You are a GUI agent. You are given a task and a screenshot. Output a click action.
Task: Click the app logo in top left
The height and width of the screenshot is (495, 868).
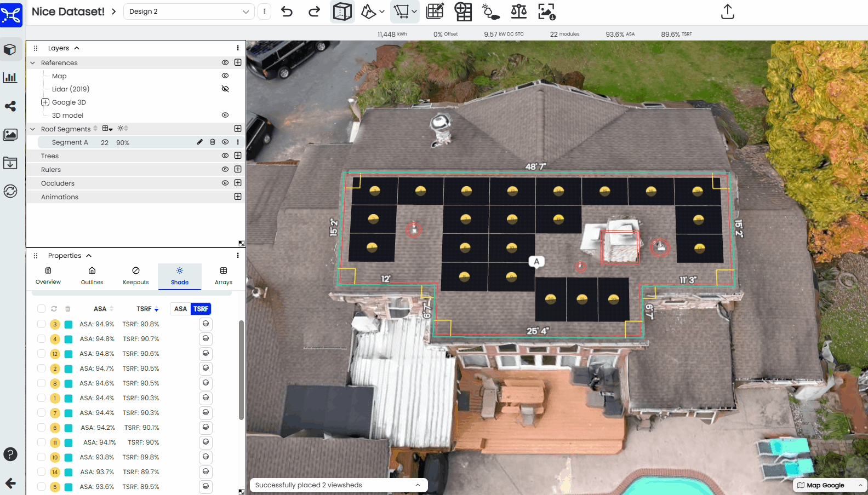pyautogui.click(x=11, y=14)
